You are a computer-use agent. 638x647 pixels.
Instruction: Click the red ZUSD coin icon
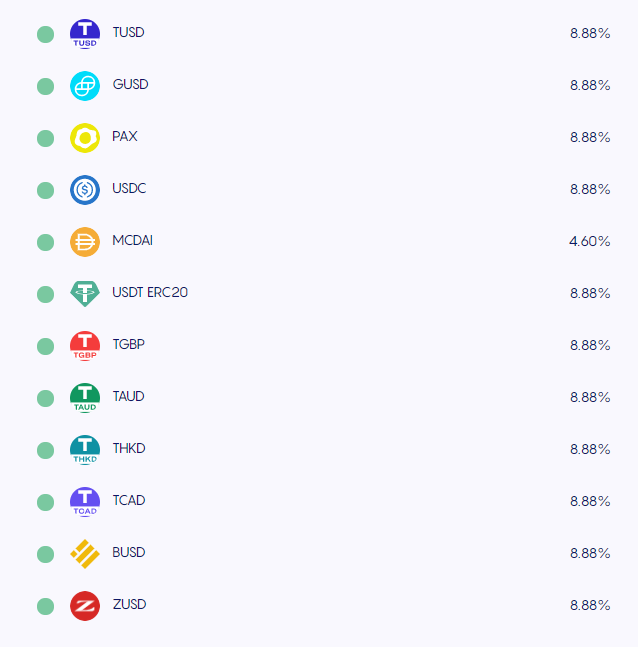click(x=85, y=606)
